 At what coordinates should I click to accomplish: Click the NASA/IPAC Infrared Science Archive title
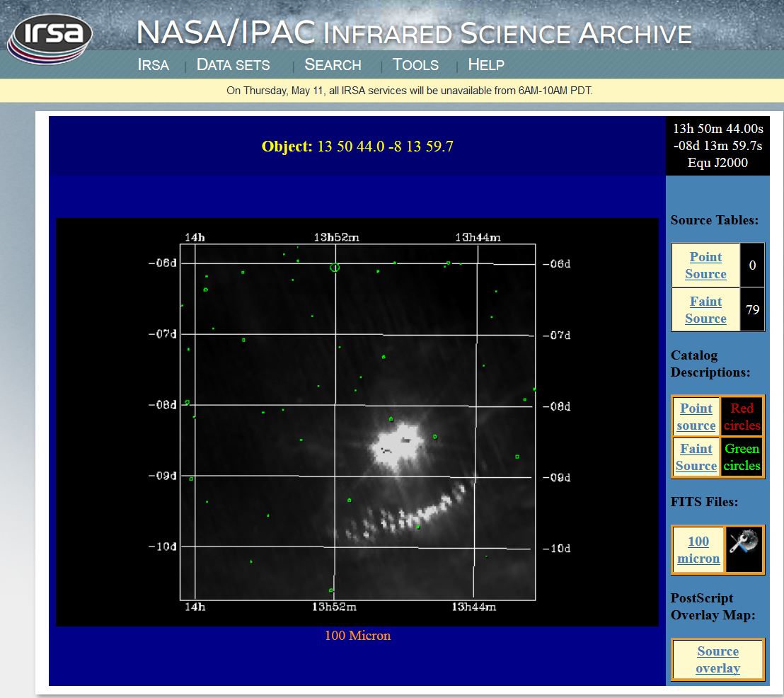pos(414,33)
